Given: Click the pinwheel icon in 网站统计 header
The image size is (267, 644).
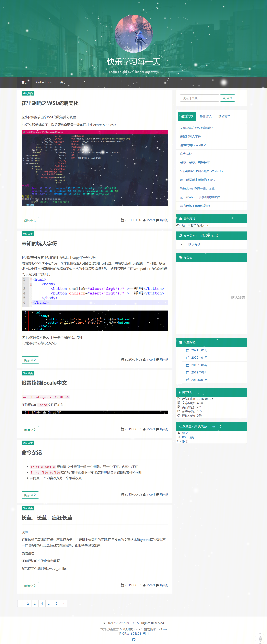Looking at the screenshot, I should [x=180, y=392].
